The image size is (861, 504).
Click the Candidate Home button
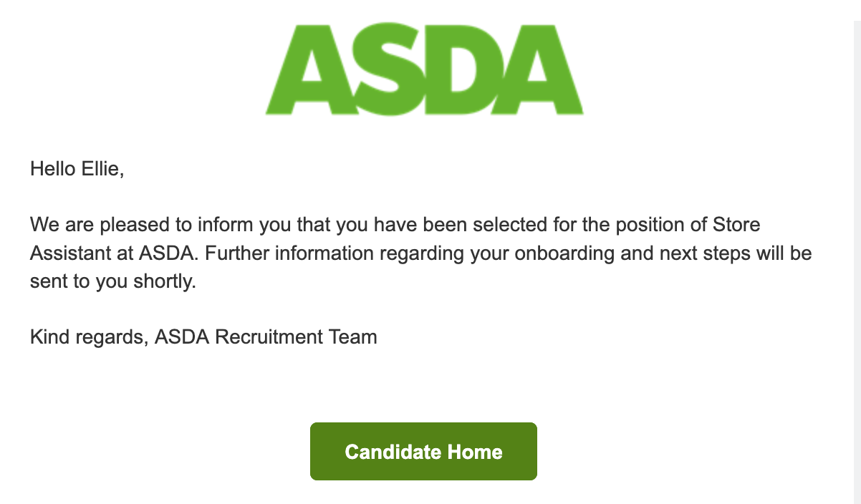pos(423,452)
